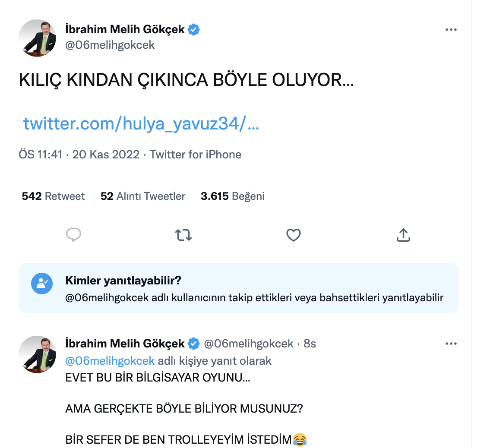Click the verified badge next to İbrahim Melih Gökçek
This screenshot has height=448, width=487.
click(193, 29)
